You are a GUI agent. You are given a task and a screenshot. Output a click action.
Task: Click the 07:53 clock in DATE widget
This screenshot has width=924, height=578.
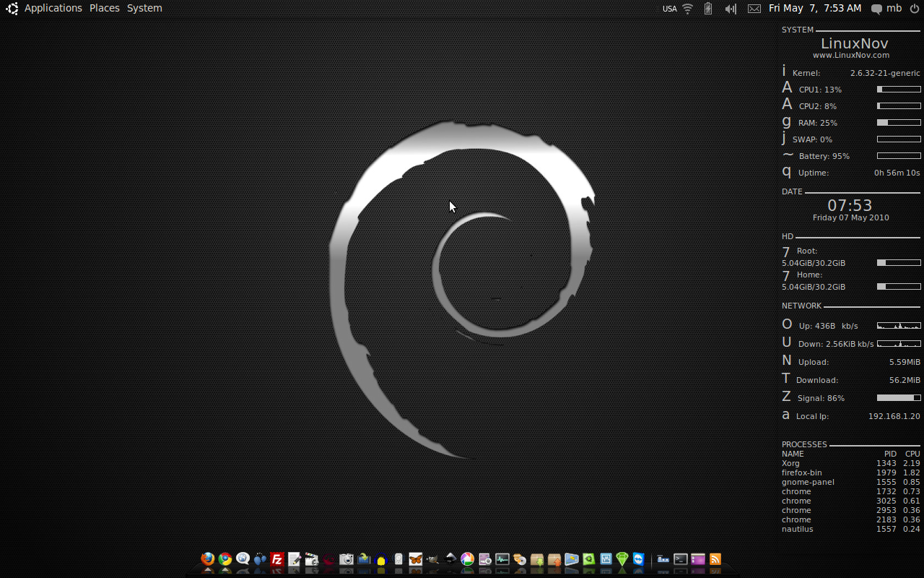pyautogui.click(x=850, y=205)
